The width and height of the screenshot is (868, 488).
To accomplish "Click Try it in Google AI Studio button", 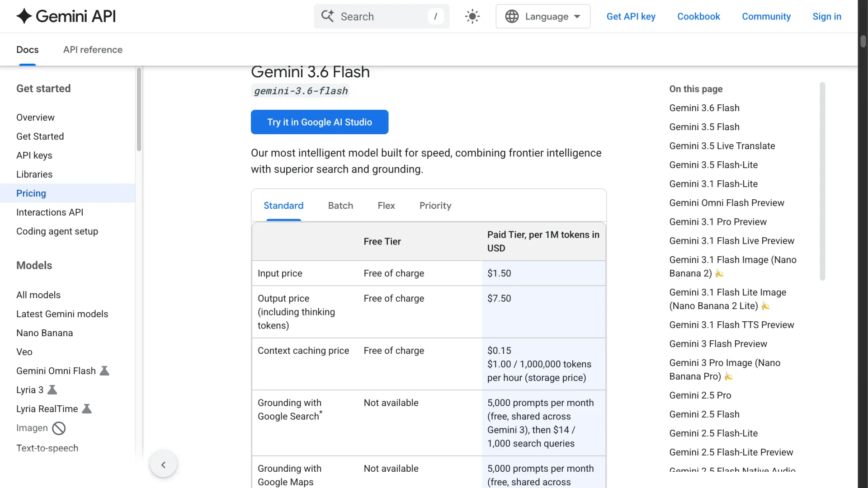I will (320, 122).
